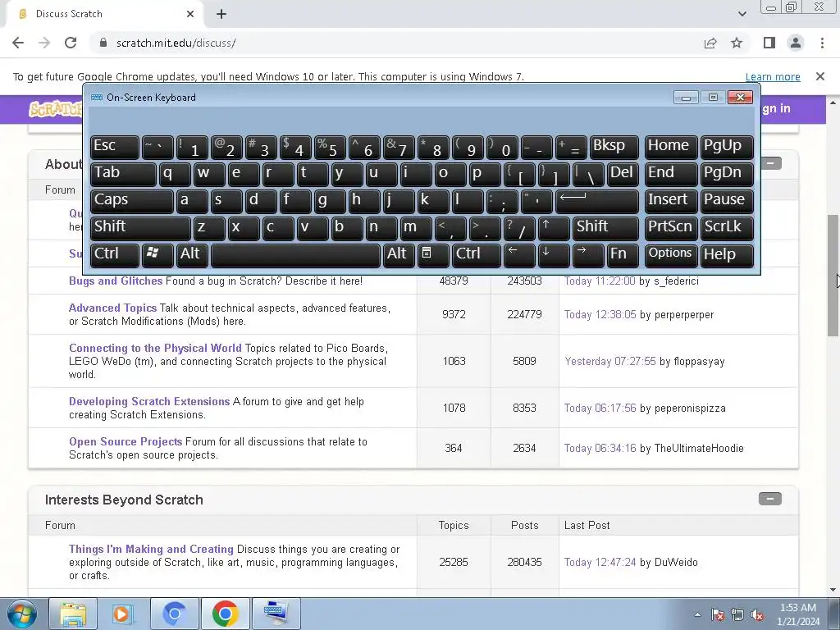Viewport: 840px width, 630px height.
Task: Toggle right Ctrl key on keyboard
Action: pyautogui.click(x=477, y=254)
